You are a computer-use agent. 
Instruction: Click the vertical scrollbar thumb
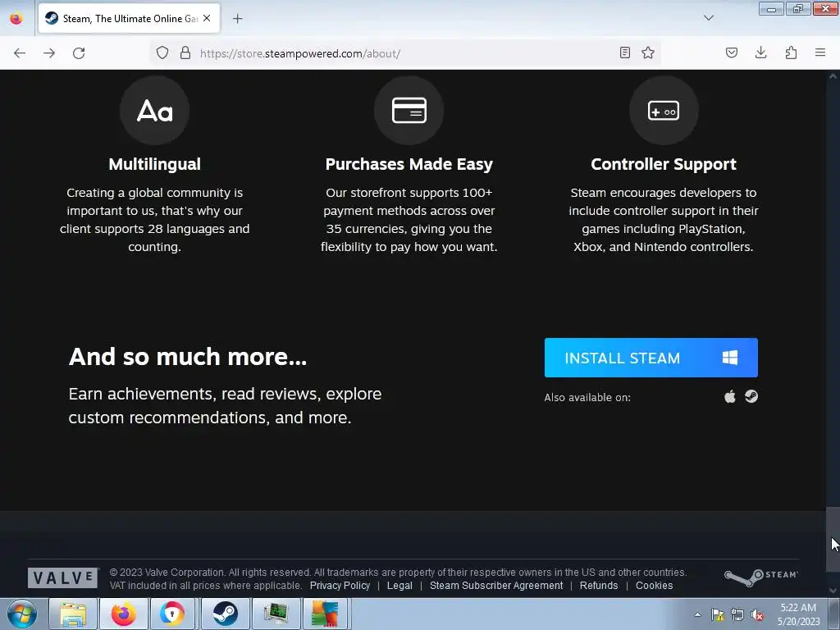coord(833,538)
